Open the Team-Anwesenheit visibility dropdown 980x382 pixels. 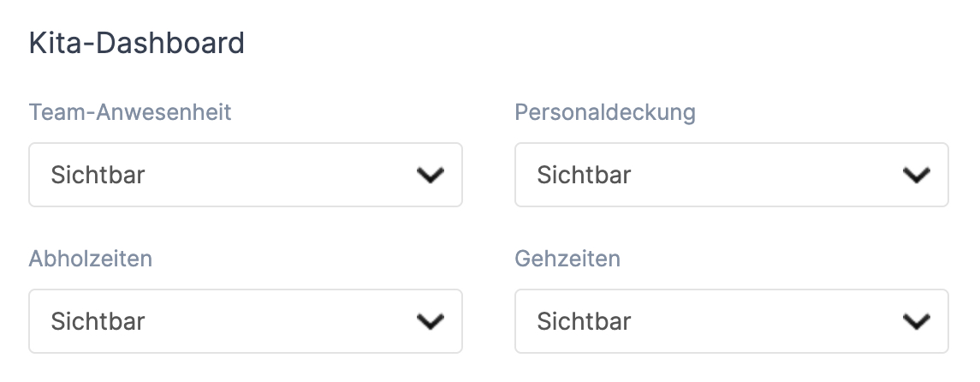pos(246,176)
